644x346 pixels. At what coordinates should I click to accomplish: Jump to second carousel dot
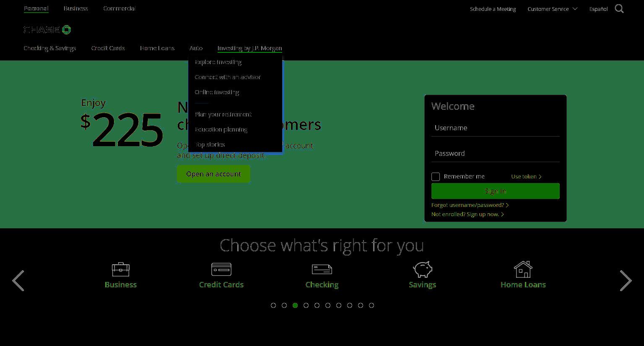[x=284, y=305]
